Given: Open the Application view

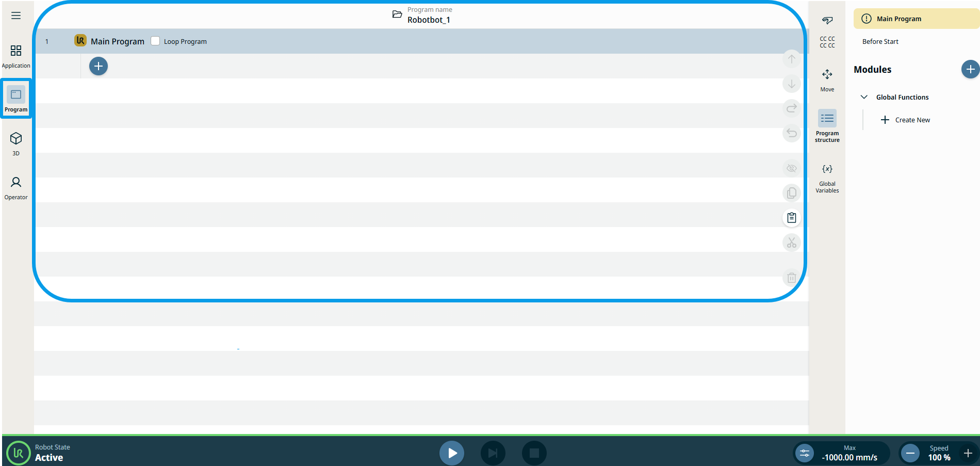Looking at the screenshot, I should click(x=16, y=56).
